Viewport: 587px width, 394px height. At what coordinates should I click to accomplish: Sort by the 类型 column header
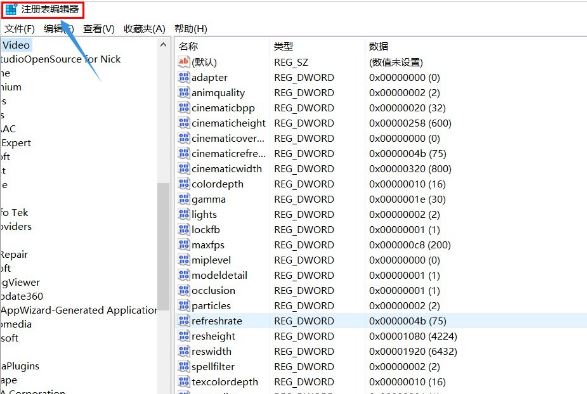pyautogui.click(x=283, y=46)
